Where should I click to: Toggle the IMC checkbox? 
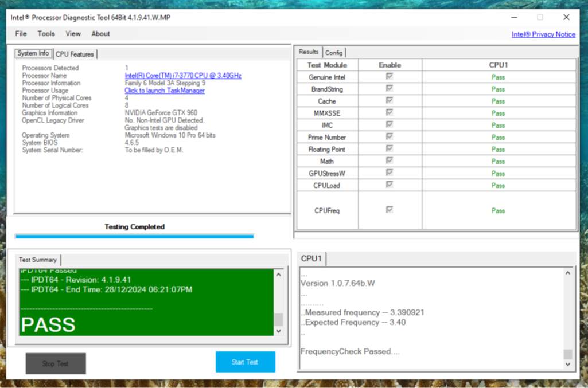click(390, 124)
